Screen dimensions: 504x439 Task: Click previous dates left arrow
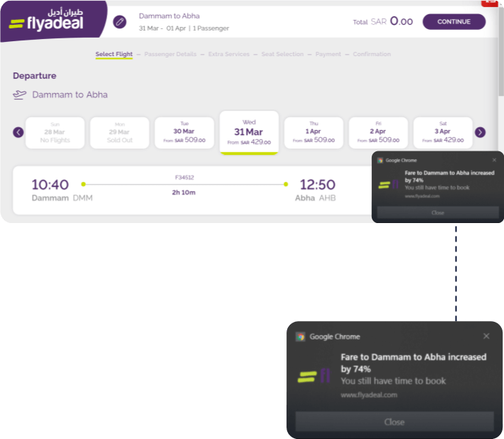(x=18, y=132)
